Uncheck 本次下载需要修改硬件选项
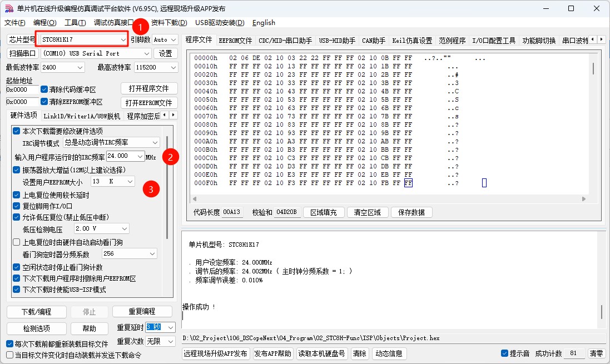The image size is (610, 364). pyautogui.click(x=16, y=131)
